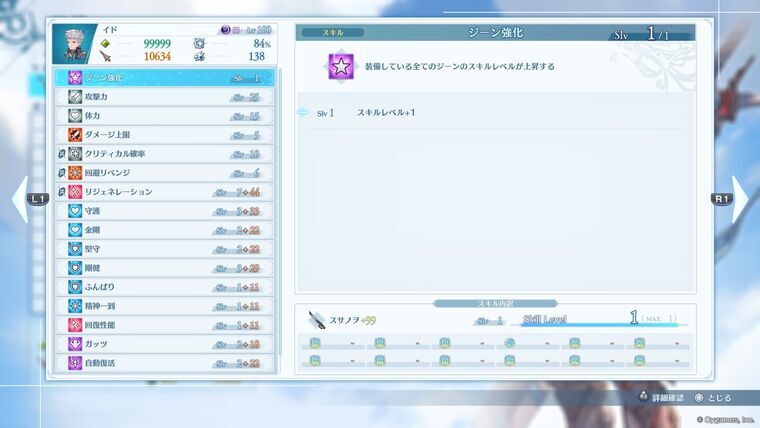Click the 99999 HP value
Viewport: 760px width, 428px height.
pos(157,44)
